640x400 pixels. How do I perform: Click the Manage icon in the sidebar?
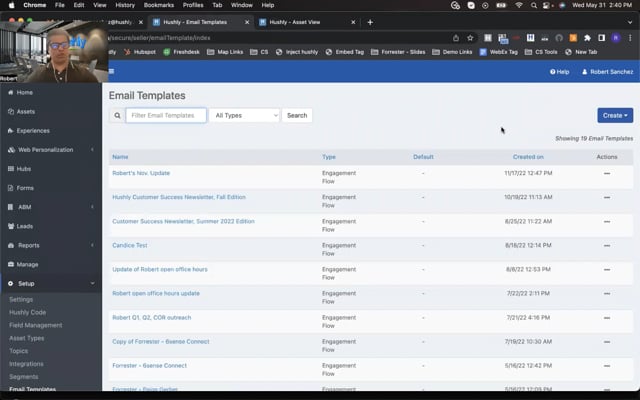(10, 264)
